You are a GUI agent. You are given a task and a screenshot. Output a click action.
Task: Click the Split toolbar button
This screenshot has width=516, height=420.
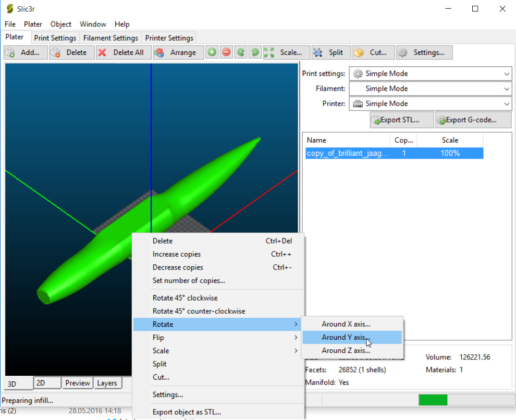click(x=332, y=53)
